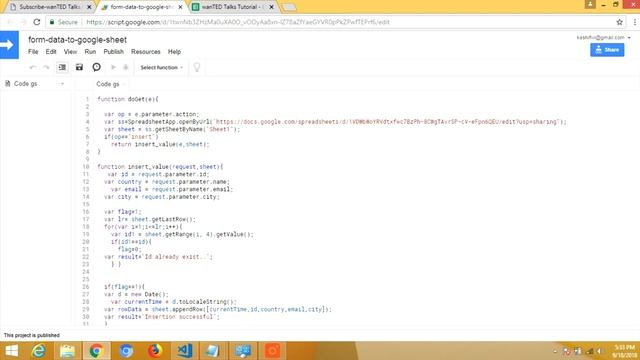
Task: Close the wanTED Talks Tutorial tab
Action: (x=271, y=7)
